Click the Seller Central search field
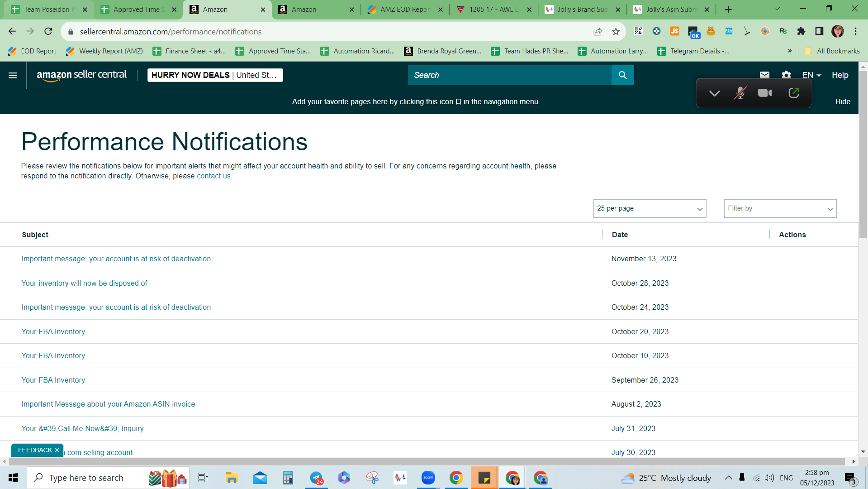This screenshot has height=489, width=868. [x=509, y=75]
